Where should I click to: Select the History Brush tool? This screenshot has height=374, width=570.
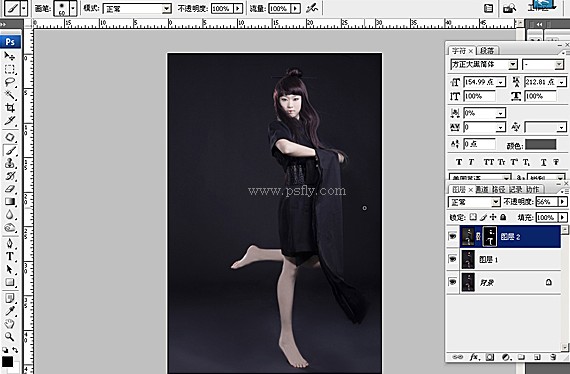10,176
